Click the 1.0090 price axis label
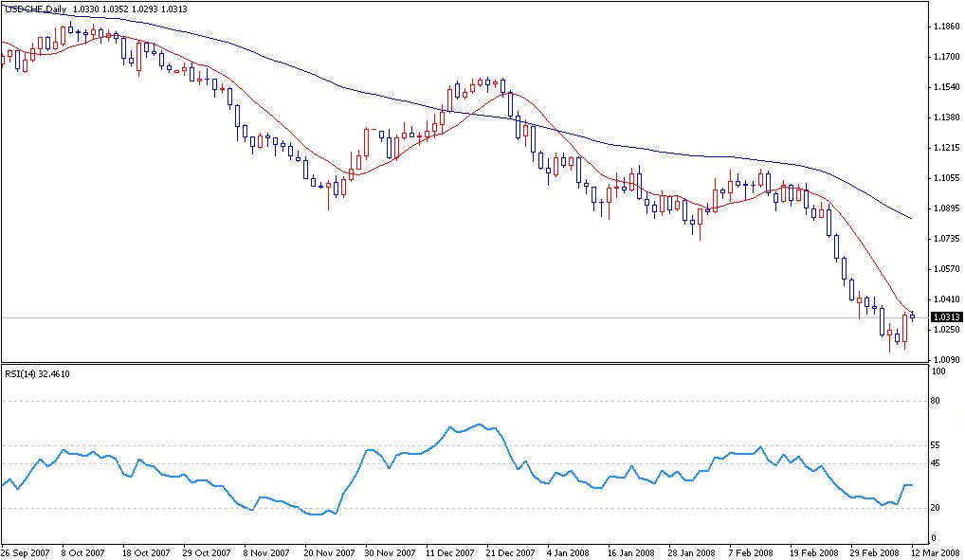965x560 pixels. 947,359
